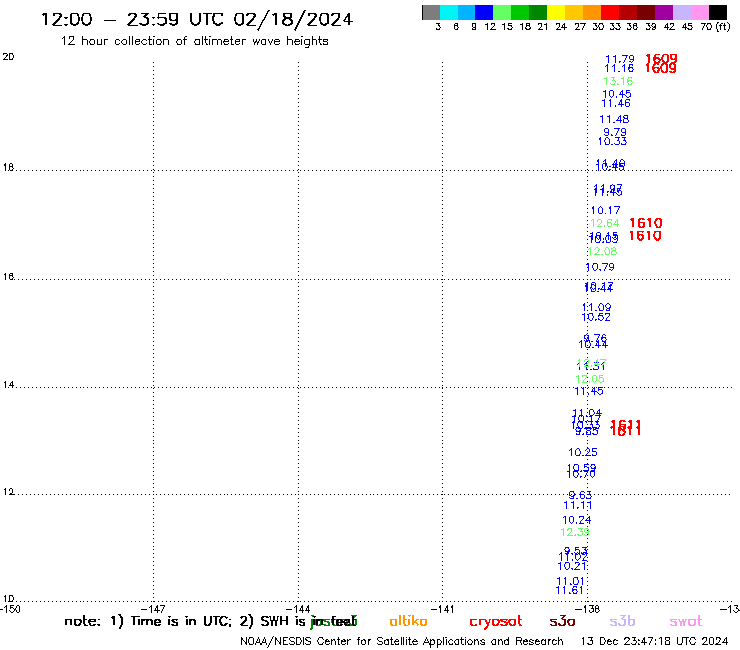Click the orange "altika" satellite legend label

[x=408, y=621]
